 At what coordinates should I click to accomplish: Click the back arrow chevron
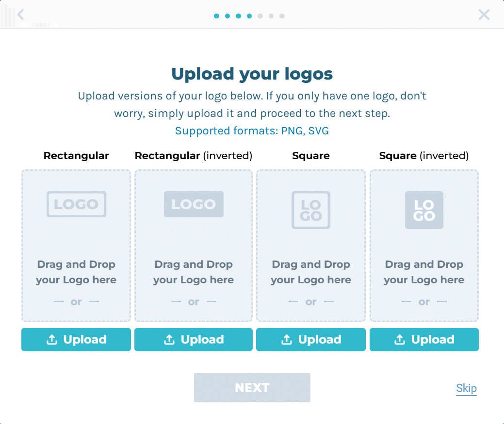(20, 15)
